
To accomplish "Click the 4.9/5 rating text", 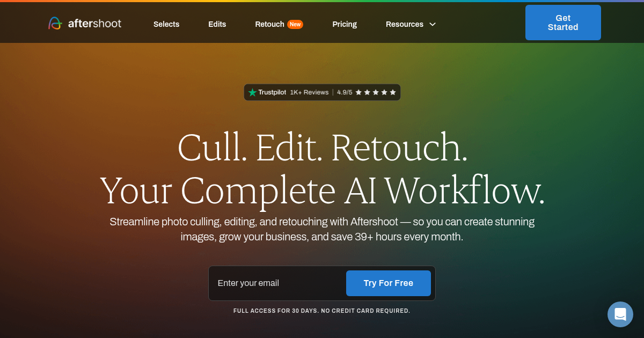I will [x=345, y=92].
